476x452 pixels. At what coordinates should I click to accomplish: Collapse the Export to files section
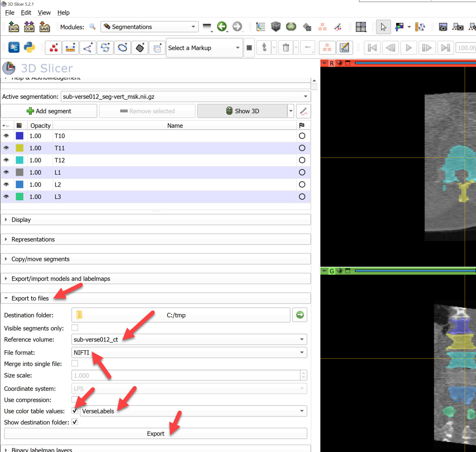coord(6,298)
